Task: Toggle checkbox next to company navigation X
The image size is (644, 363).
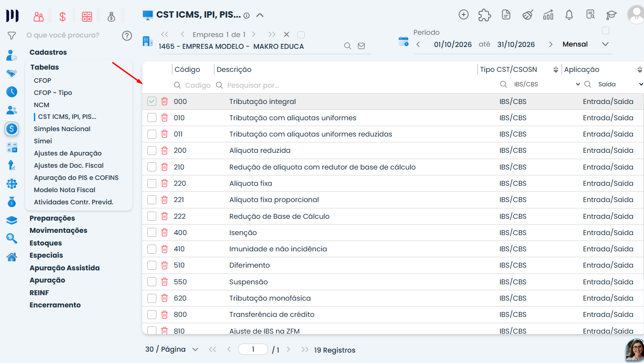Action: 301,34
